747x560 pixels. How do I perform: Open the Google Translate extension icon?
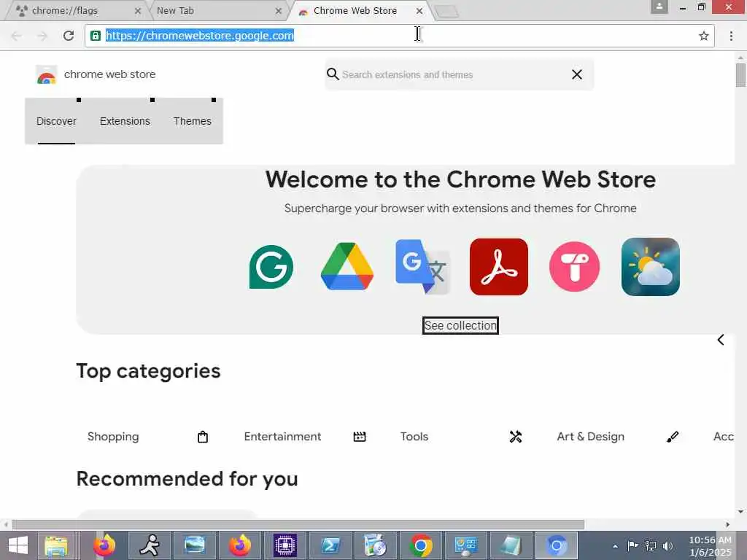(422, 267)
